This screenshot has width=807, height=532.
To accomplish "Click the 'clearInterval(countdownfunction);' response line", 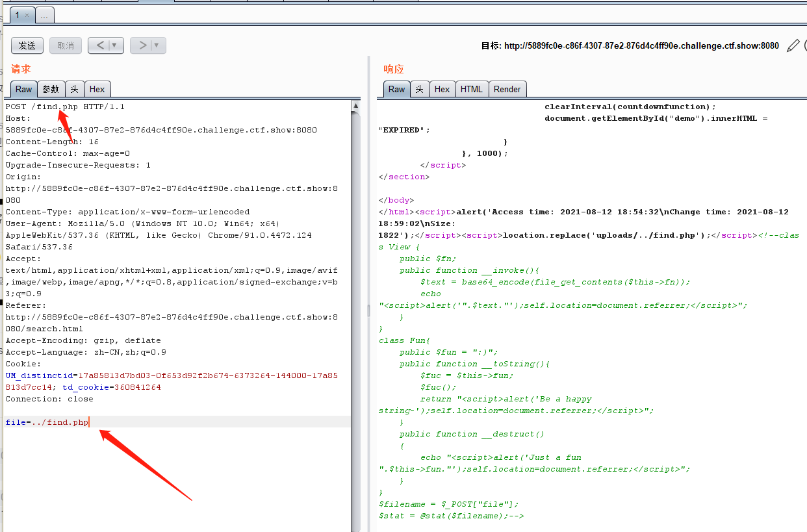I will 630,106.
